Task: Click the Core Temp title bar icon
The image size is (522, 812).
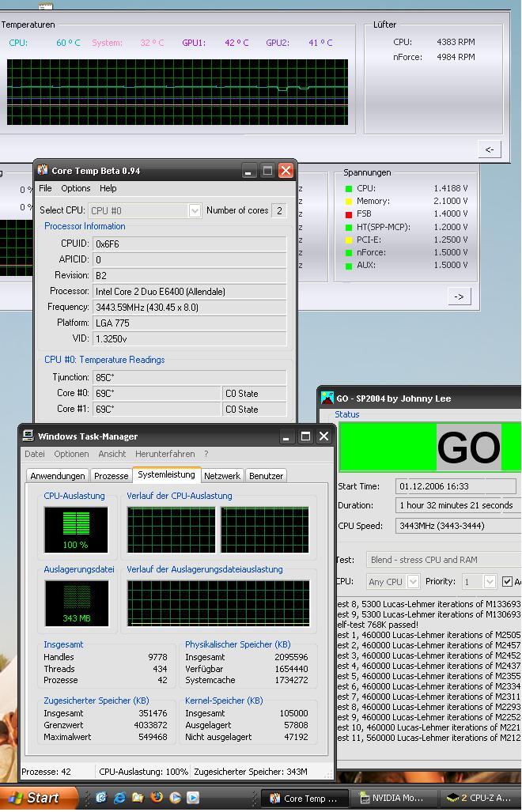Action: point(43,170)
